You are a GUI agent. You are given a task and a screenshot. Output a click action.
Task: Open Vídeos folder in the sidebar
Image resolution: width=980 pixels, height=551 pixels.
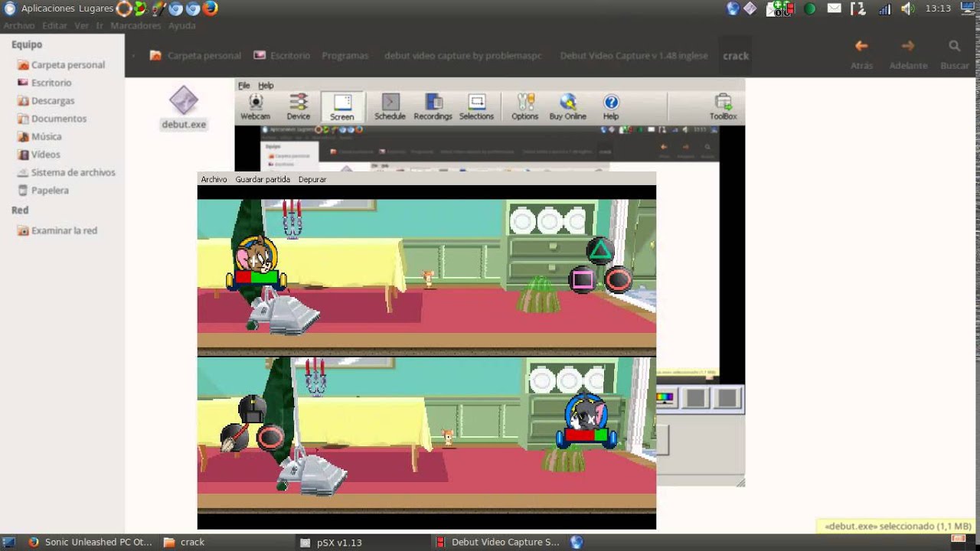pos(38,155)
